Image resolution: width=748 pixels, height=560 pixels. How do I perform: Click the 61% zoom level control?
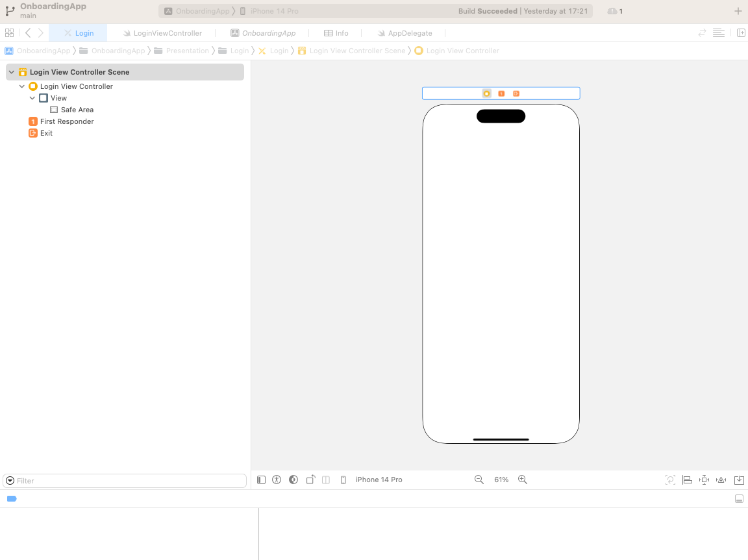(x=501, y=480)
